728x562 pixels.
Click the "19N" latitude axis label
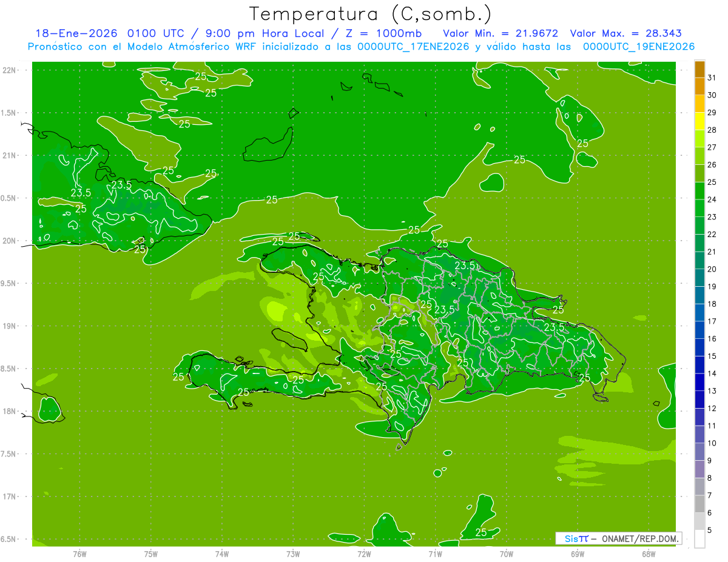click(x=10, y=326)
